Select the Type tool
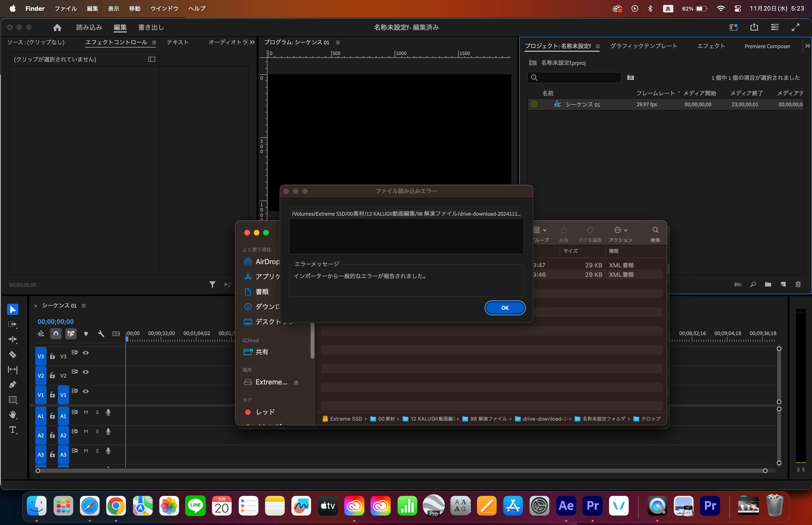The image size is (812, 525). coord(13,430)
